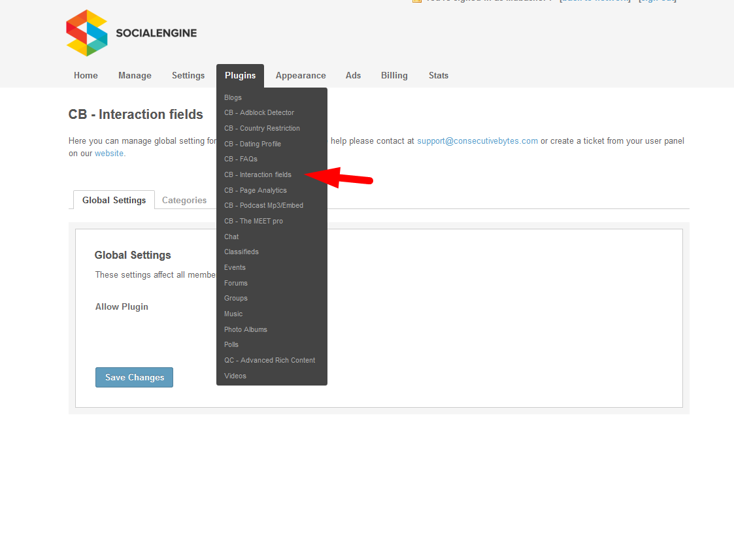Switch to the Categories tab
The width and height of the screenshot is (734, 560).
[x=184, y=201]
